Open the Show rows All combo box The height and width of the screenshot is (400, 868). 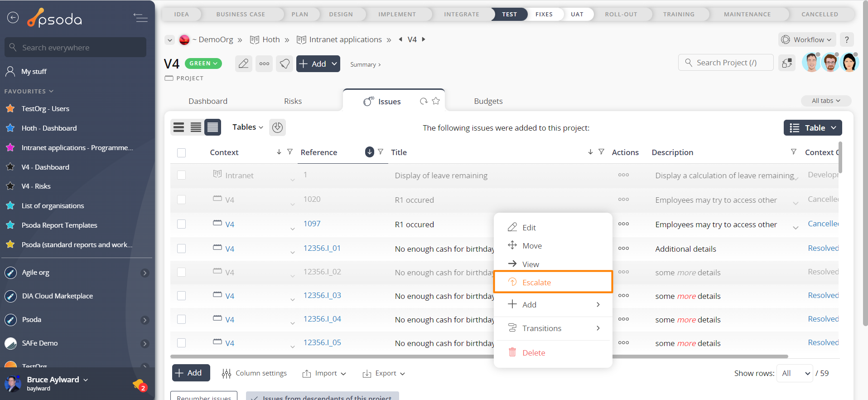tap(795, 373)
